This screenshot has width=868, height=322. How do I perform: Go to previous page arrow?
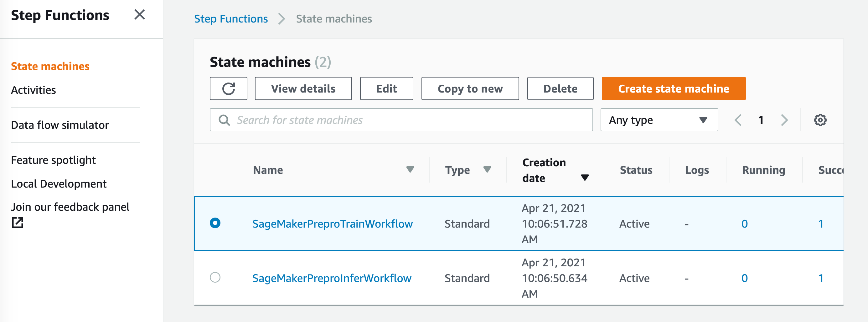[738, 120]
